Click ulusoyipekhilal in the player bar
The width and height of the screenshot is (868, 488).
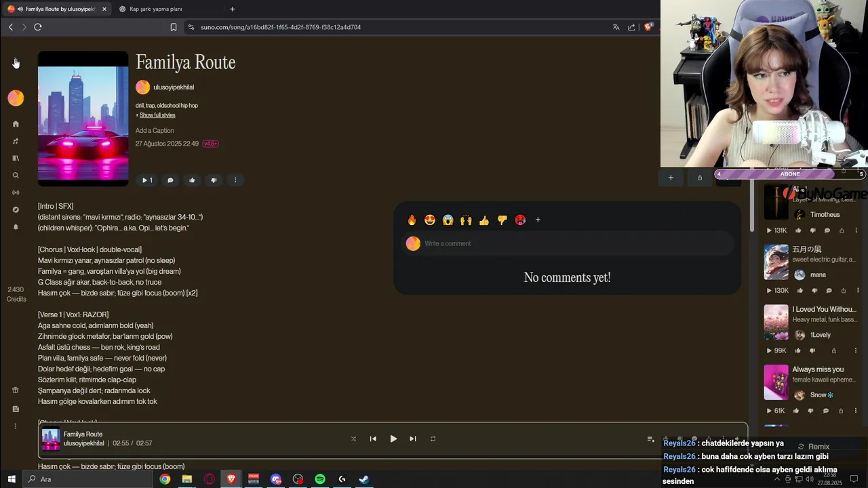83,443
